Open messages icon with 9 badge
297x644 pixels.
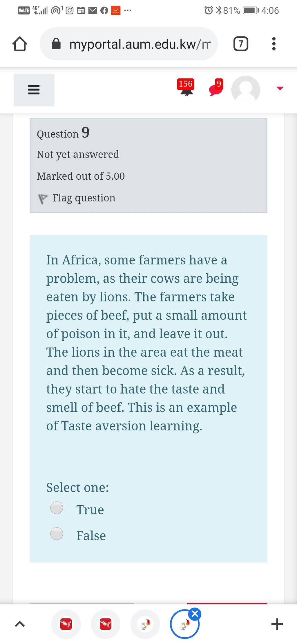tap(216, 87)
